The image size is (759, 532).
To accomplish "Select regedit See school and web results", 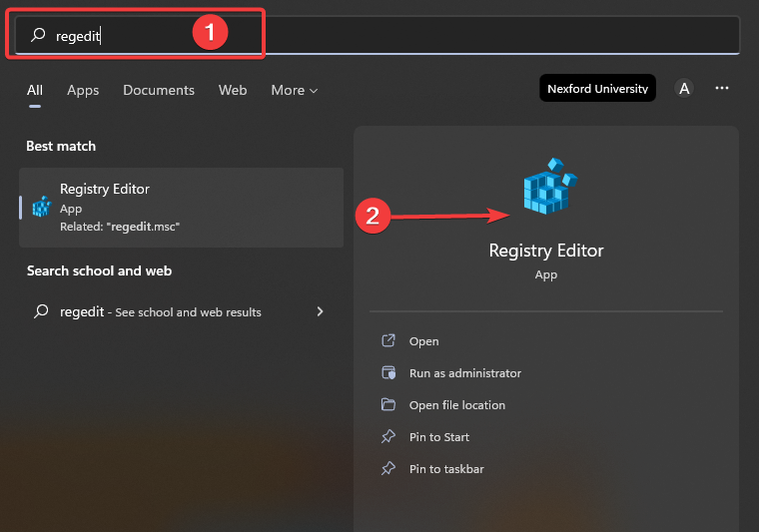I will (160, 311).
